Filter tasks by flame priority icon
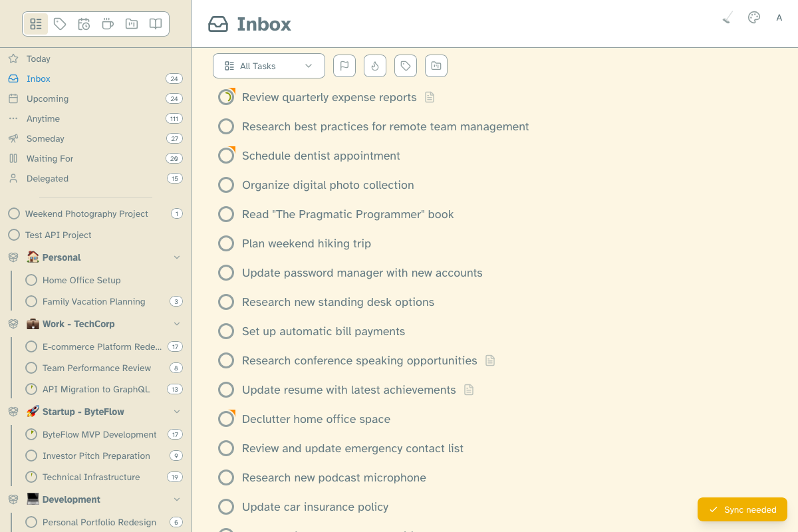The image size is (798, 532). point(375,66)
